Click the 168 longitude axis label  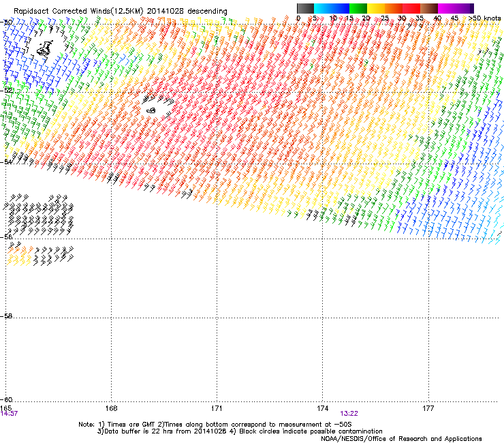(x=111, y=408)
